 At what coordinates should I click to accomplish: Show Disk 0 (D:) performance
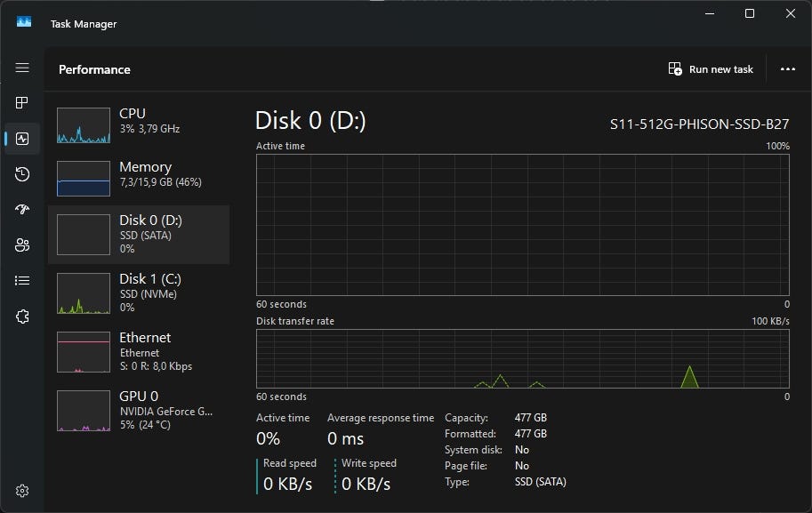(138, 235)
